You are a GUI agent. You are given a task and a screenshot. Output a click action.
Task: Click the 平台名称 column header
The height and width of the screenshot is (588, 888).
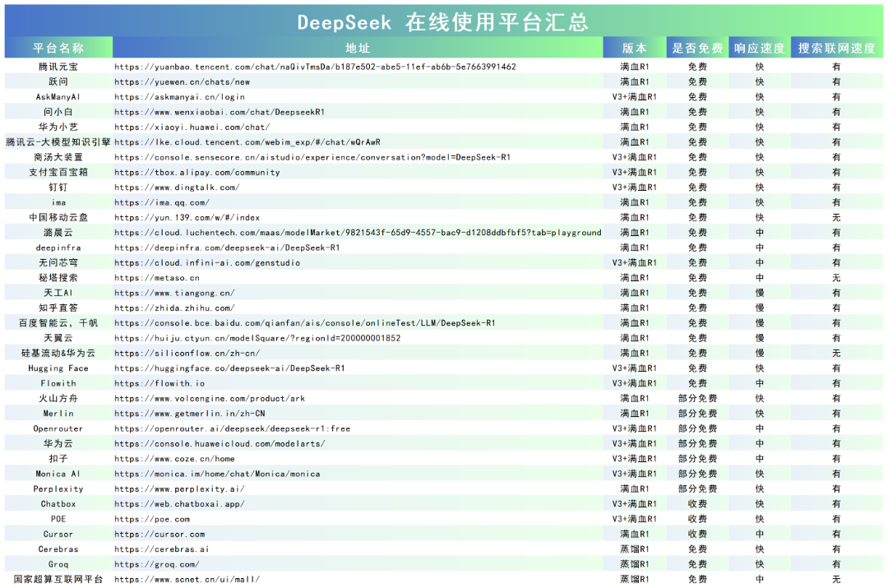coord(58,49)
